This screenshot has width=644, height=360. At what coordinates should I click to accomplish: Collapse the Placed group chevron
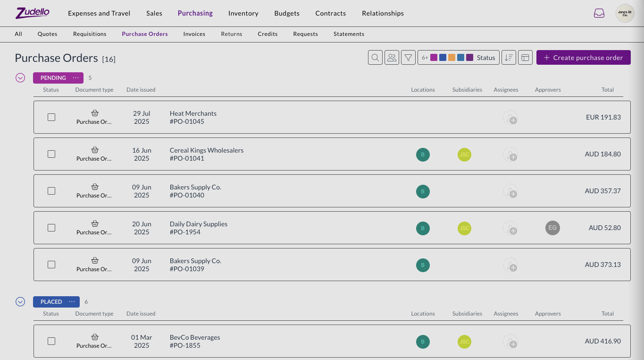[20, 302]
